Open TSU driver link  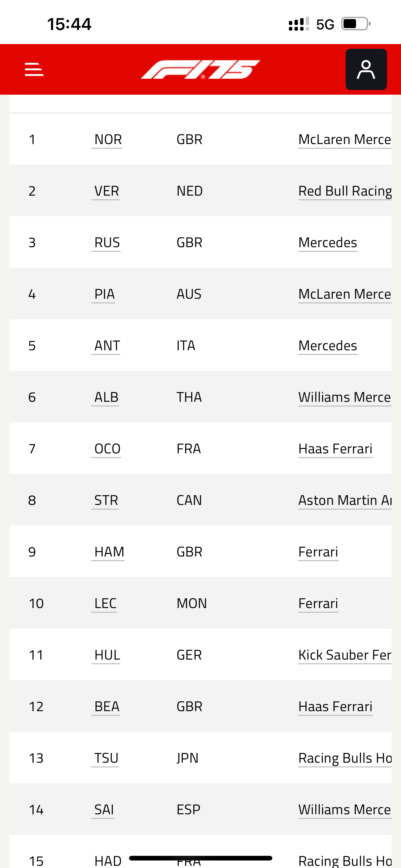[106, 758]
